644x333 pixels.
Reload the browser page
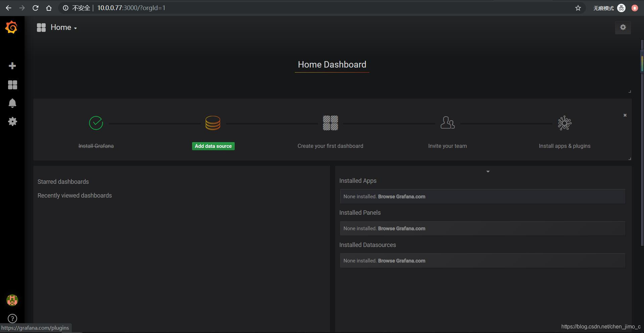35,8
